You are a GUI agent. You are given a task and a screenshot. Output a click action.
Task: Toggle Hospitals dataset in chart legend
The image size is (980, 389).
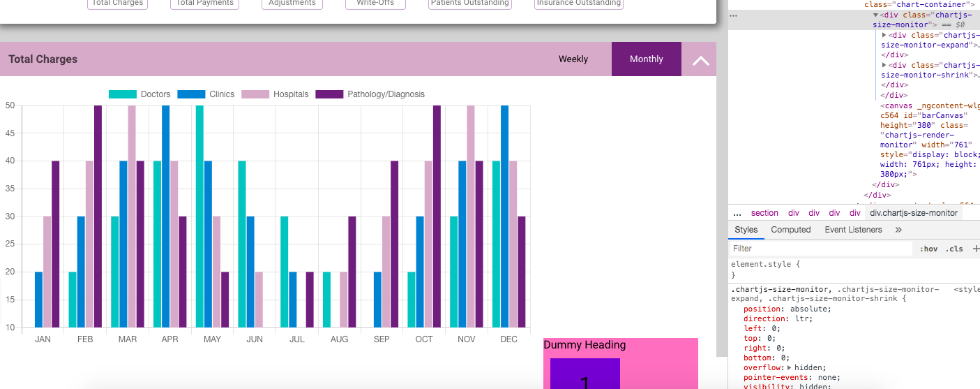(x=275, y=94)
